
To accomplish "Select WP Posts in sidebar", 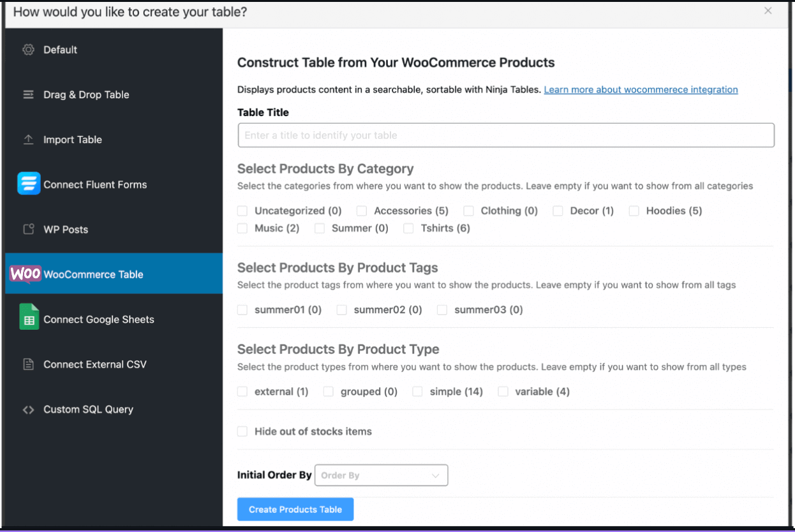I will [114, 230].
